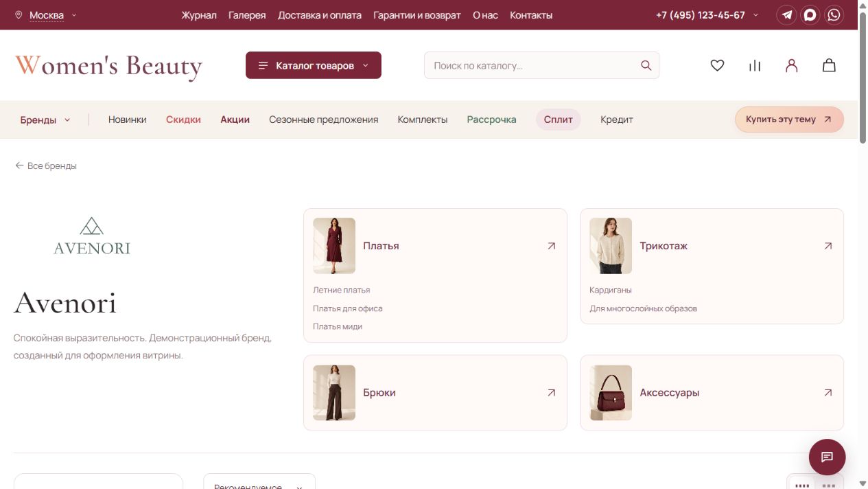868x489 pixels.
Task: Open the Кардиганы subcategory link
Action: [x=611, y=290]
